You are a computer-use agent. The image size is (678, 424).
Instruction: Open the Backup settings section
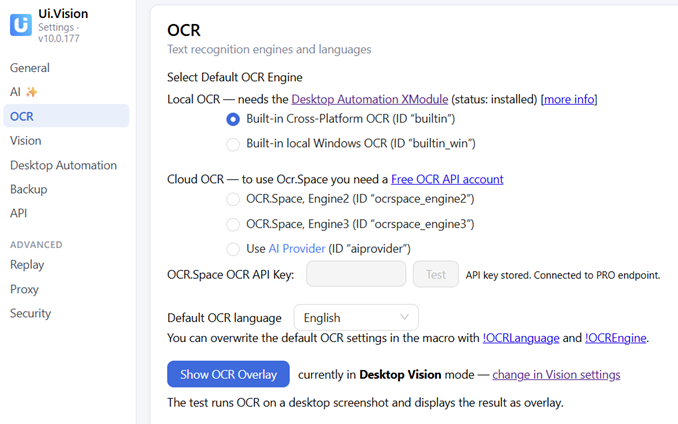(29, 189)
